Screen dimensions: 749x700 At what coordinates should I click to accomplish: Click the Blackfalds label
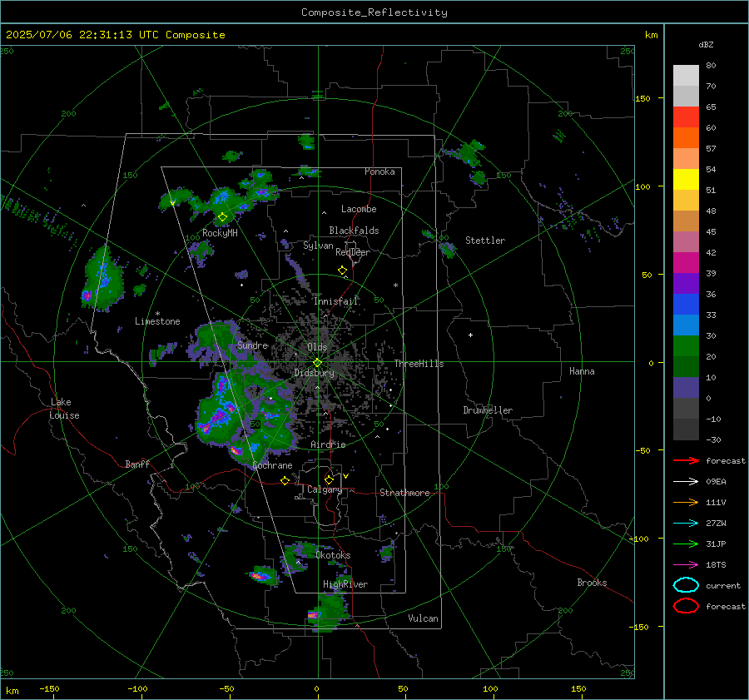354,231
